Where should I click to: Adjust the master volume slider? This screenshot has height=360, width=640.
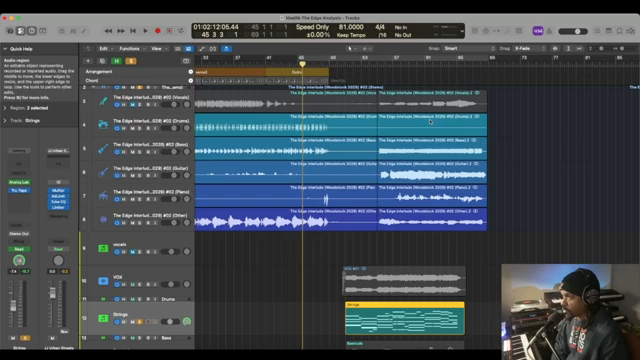(x=573, y=31)
